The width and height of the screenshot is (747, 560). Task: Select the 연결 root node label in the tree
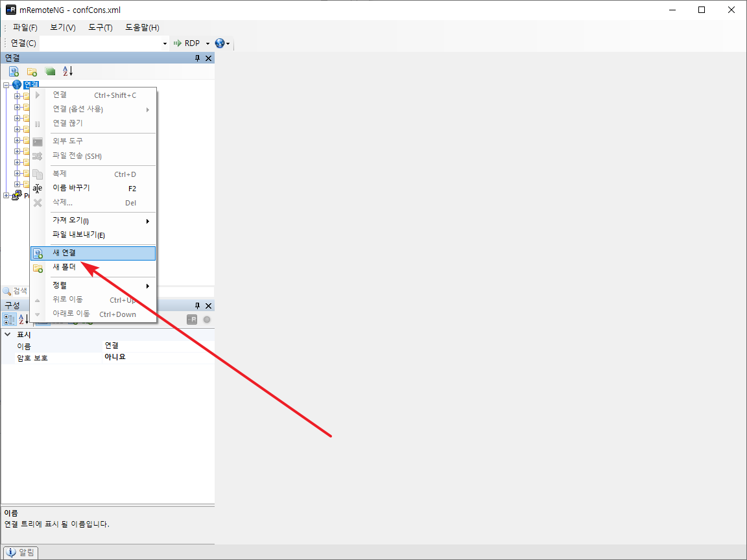(31, 84)
